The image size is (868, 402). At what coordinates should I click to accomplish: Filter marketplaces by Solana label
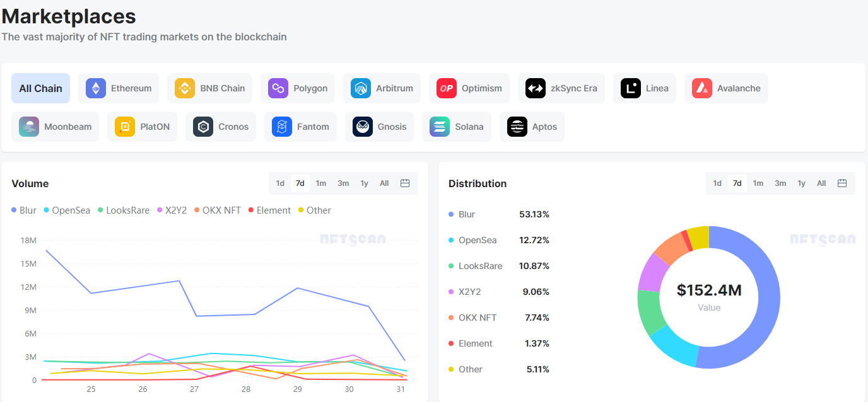coord(469,127)
